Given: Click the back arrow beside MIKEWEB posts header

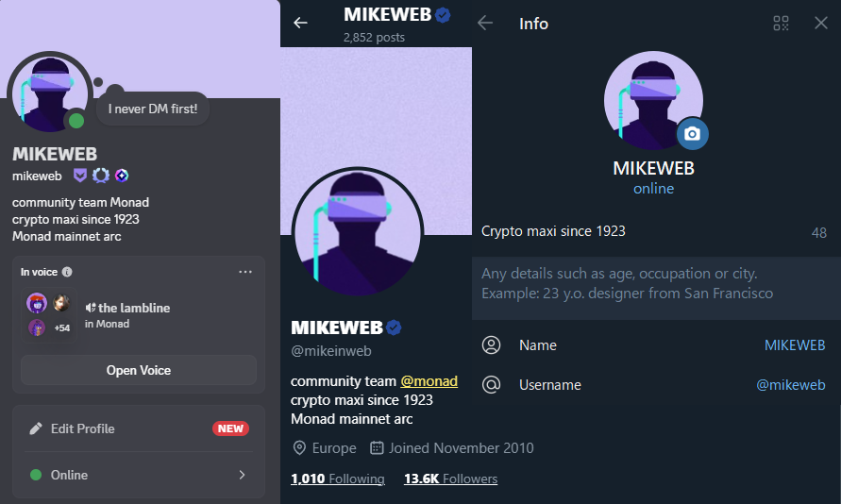Looking at the screenshot, I should (300, 23).
